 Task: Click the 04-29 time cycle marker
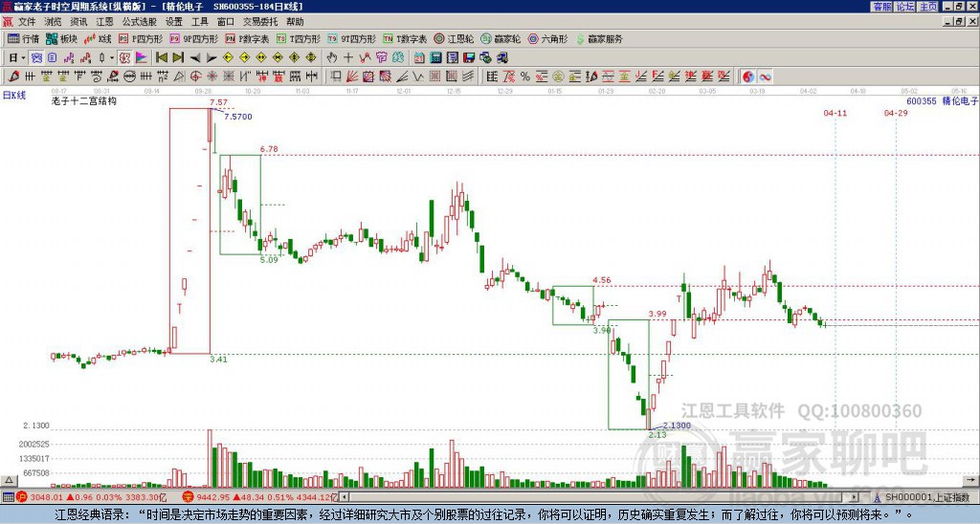[896, 113]
